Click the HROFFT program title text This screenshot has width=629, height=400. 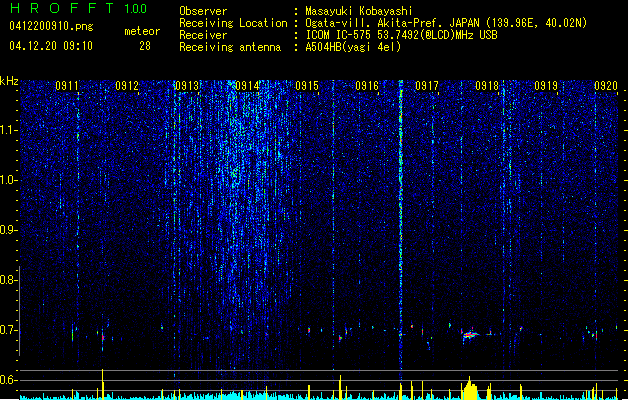tap(62, 8)
